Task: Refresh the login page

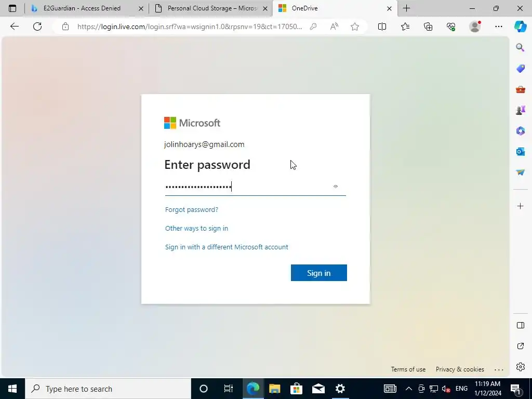Action: pyautogui.click(x=37, y=26)
